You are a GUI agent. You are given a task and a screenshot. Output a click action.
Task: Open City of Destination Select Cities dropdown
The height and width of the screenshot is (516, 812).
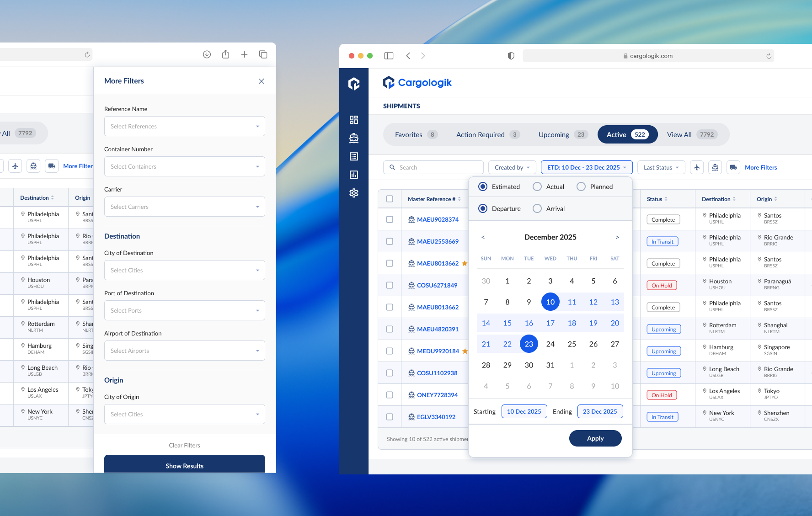click(185, 270)
